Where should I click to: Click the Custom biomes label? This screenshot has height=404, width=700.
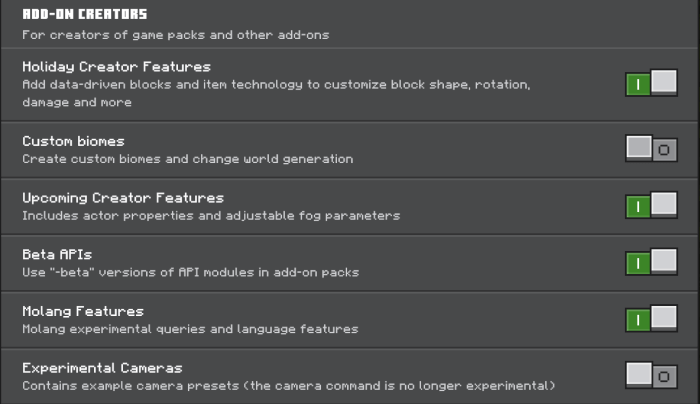coord(73,141)
